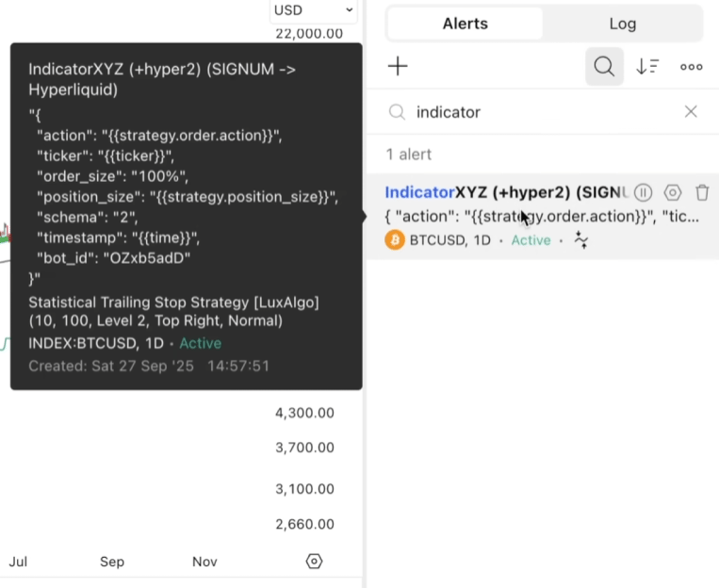The image size is (719, 588).
Task: Click the Sep label on time axis
Action: pos(112,562)
